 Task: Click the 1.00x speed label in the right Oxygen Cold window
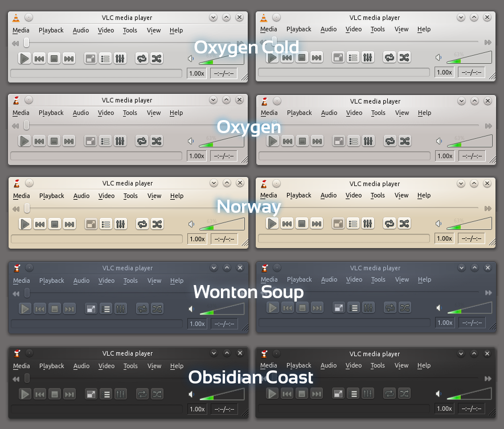445,72
